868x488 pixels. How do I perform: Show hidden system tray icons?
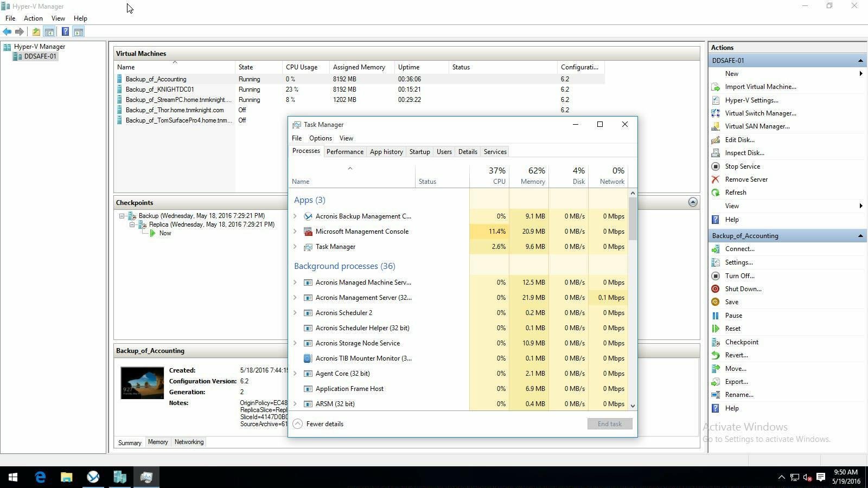(781, 477)
